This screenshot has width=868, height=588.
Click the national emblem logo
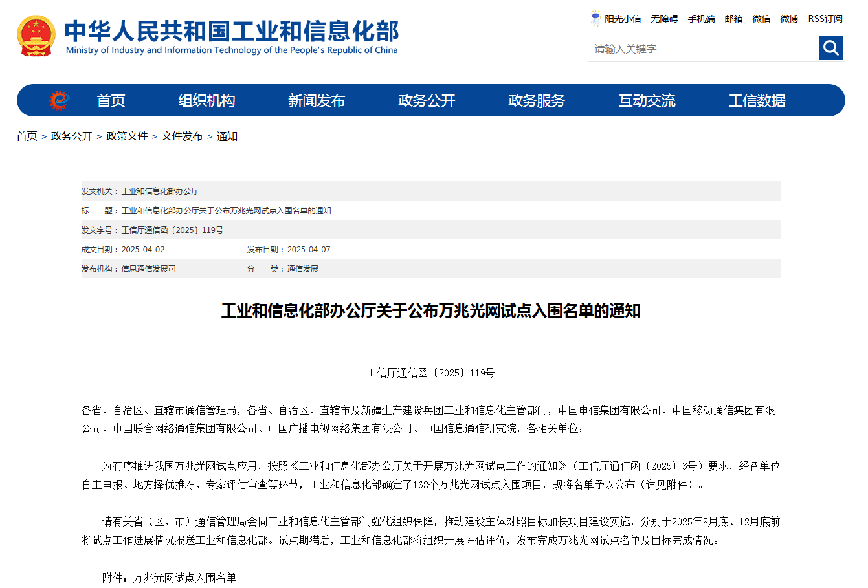coord(36,36)
